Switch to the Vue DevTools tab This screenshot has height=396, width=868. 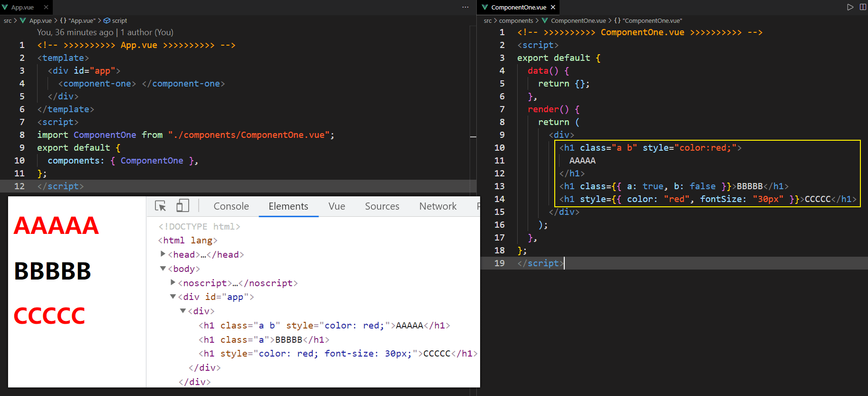tap(337, 206)
